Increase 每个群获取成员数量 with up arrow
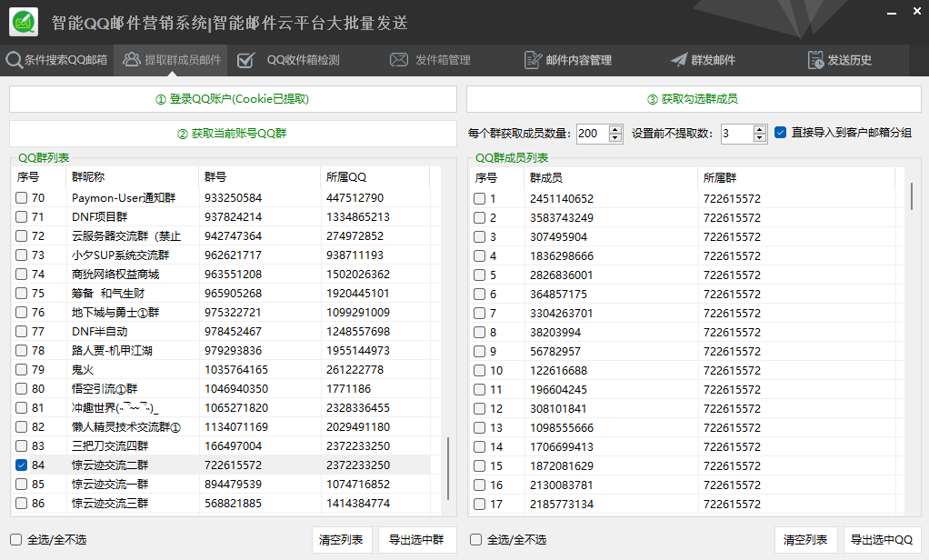 615,129
